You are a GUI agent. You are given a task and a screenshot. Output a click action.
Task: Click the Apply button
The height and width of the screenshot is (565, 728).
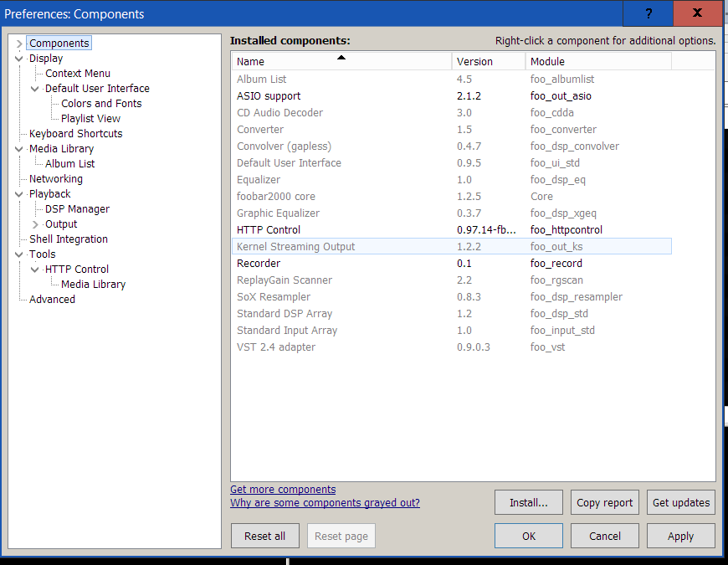click(x=680, y=536)
